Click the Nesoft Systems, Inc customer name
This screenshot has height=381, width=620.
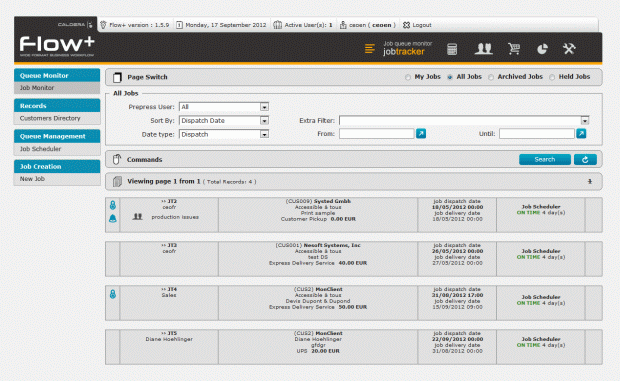(332, 245)
